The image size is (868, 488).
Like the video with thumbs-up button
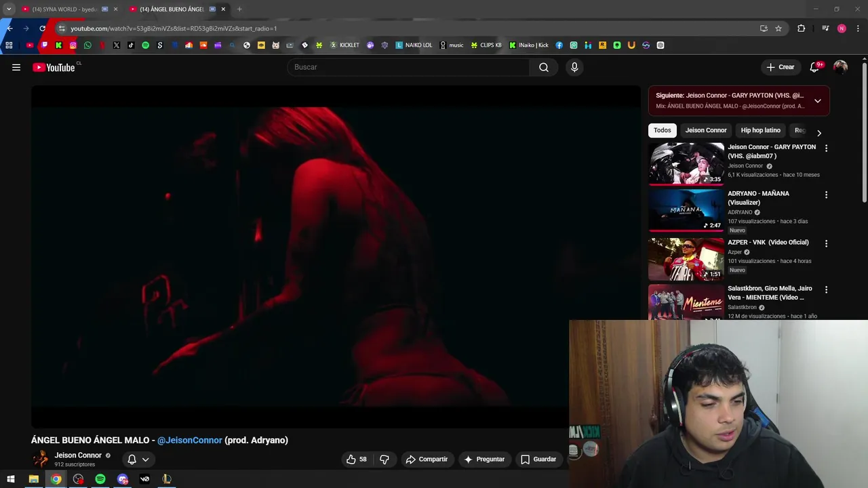tap(357, 459)
